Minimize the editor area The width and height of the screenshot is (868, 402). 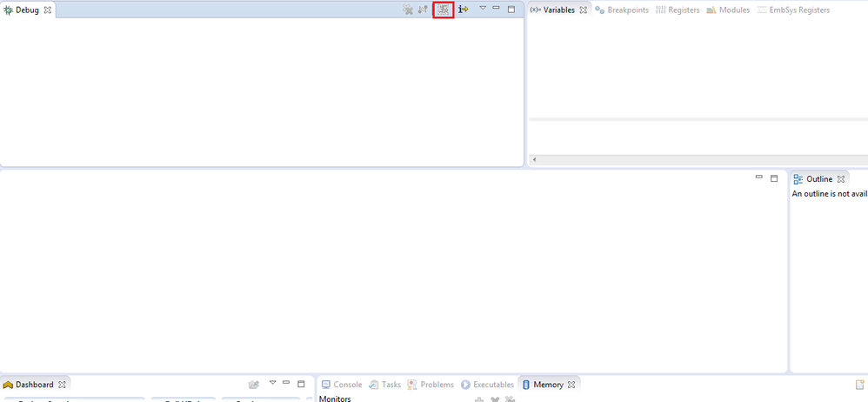pyautogui.click(x=759, y=178)
